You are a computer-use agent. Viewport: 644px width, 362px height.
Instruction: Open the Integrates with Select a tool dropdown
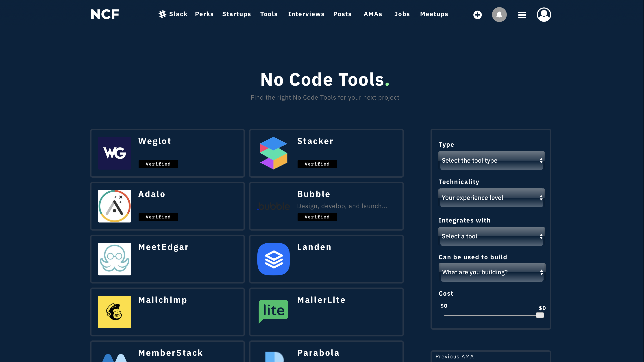[x=492, y=236]
